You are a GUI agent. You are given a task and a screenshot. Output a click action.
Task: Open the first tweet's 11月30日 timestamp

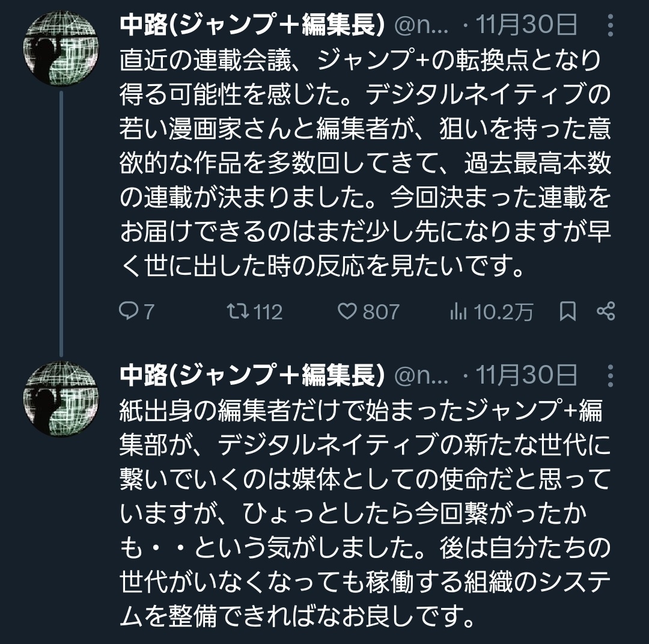[526, 26]
